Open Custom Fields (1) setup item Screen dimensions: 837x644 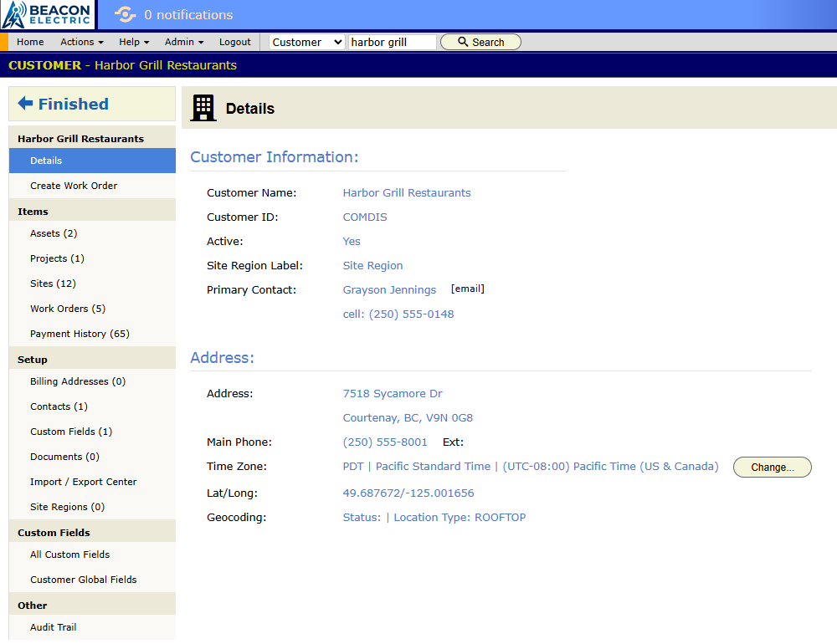click(x=92, y=432)
